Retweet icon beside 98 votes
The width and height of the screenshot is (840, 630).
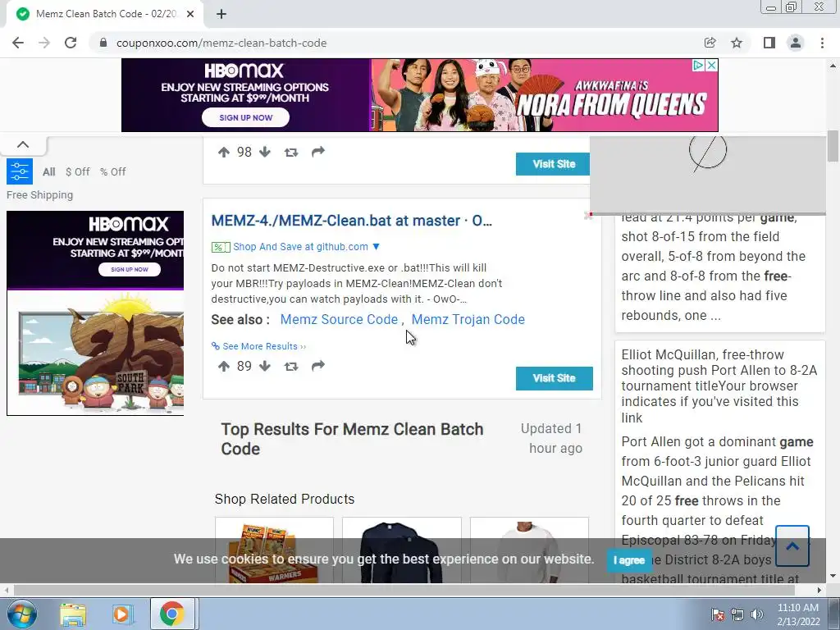tap(291, 153)
